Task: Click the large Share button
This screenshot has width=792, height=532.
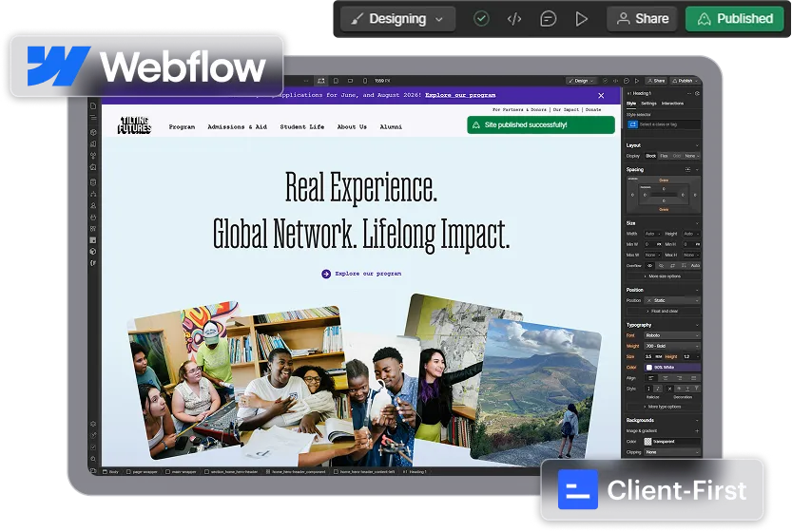Action: (643, 19)
